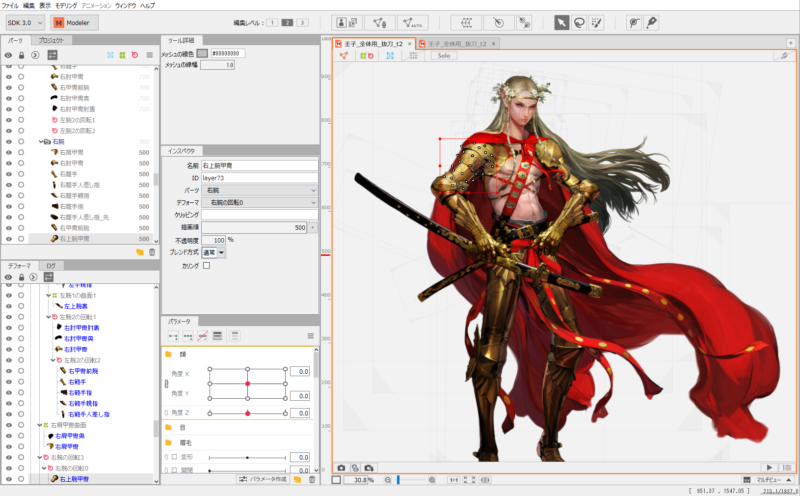Hide 右肘甲冑奥 in the Parts panel
This screenshot has width=800, height=496.
(x=9, y=98)
